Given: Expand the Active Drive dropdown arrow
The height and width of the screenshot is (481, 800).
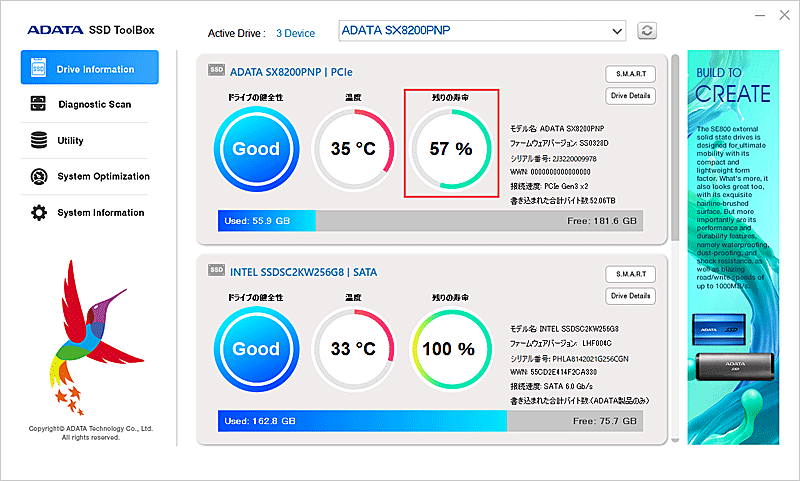Looking at the screenshot, I should [x=617, y=31].
